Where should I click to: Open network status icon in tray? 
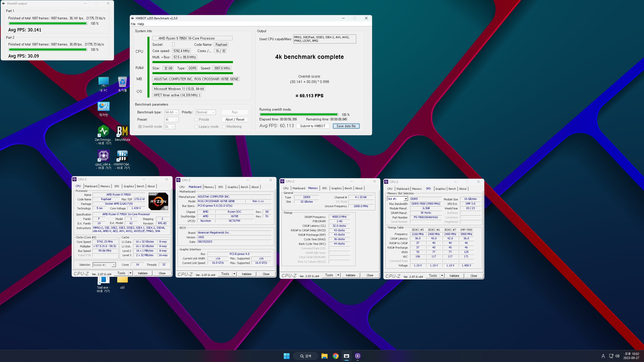(x=611, y=356)
